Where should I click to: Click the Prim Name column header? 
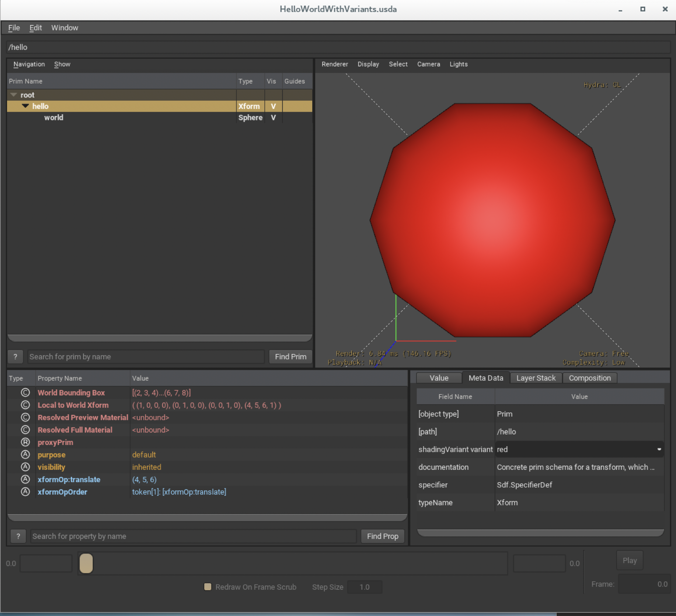click(x=122, y=81)
